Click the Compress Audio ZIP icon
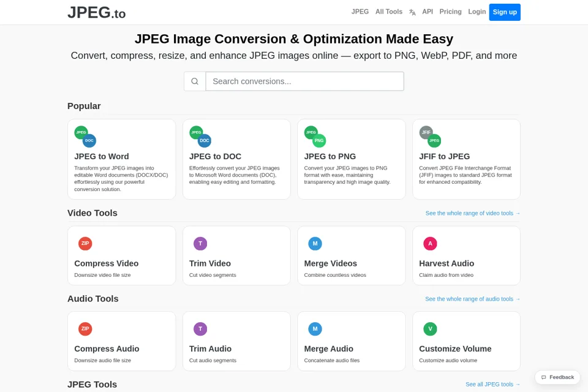This screenshot has width=588, height=392. pos(85,329)
